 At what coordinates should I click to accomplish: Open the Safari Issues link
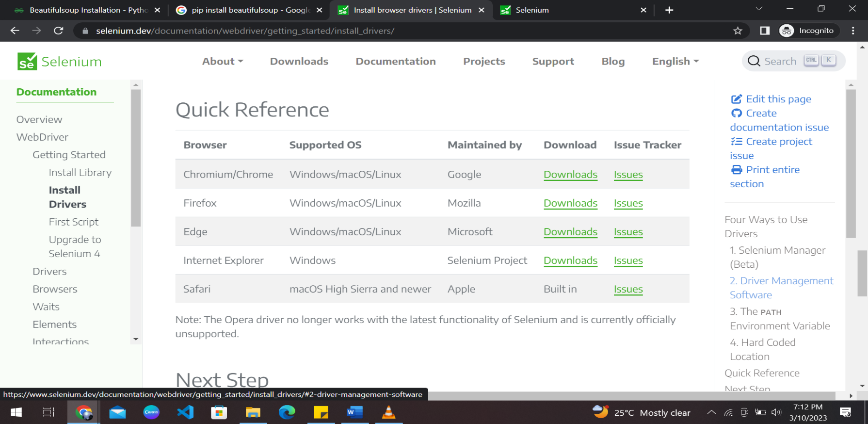point(628,289)
